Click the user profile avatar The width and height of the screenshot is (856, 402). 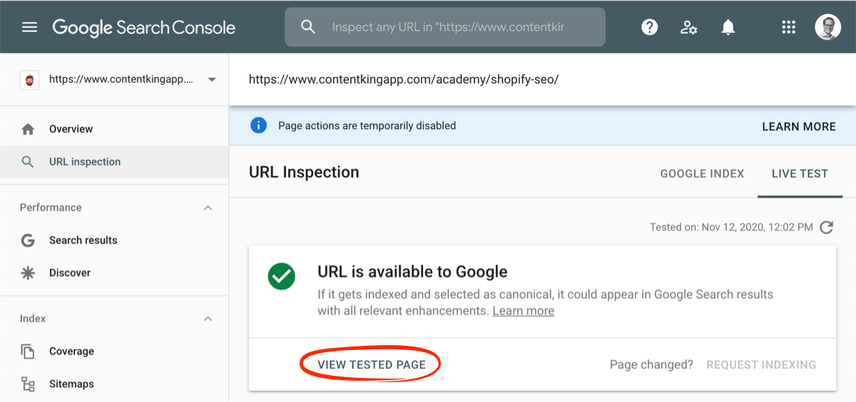point(828,27)
